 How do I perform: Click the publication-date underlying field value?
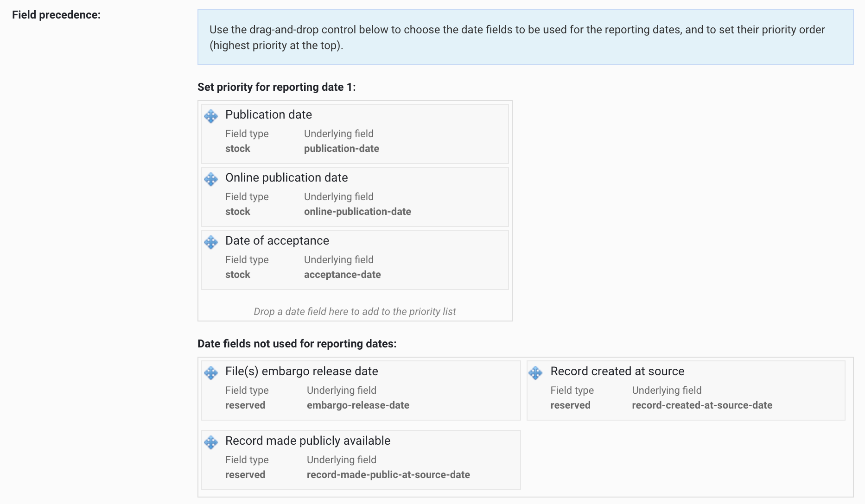coord(342,149)
